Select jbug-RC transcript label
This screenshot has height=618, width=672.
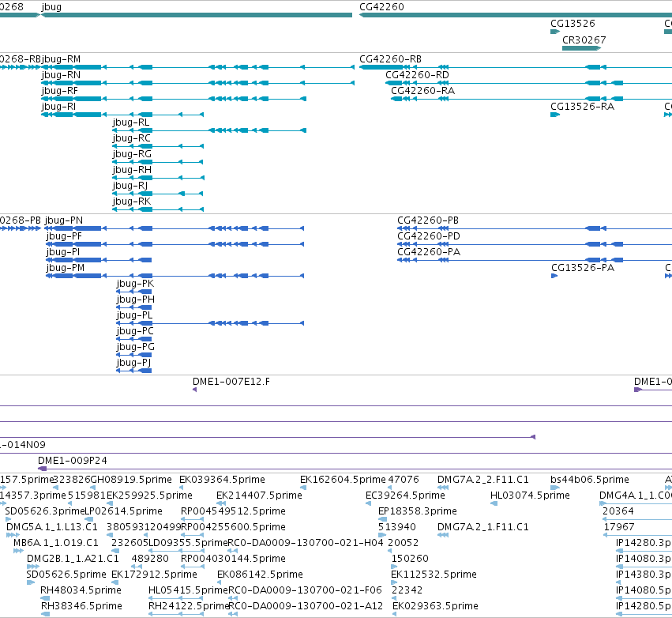tap(132, 138)
